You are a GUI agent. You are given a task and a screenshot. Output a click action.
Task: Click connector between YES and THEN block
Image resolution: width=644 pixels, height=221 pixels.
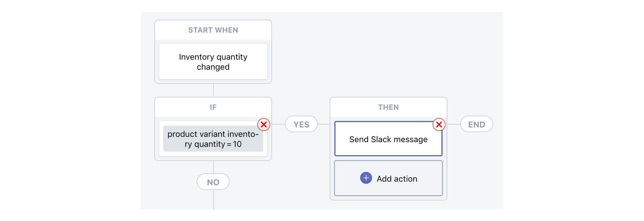pyautogui.click(x=324, y=124)
